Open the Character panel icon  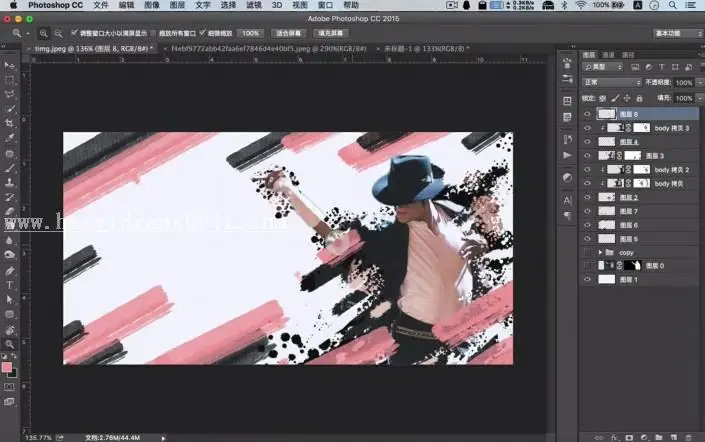tap(567, 201)
